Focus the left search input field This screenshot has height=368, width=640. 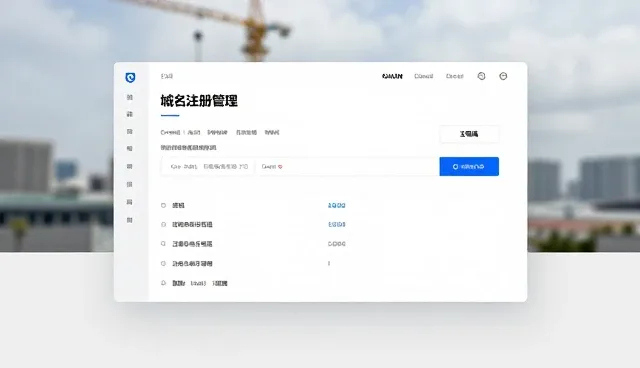point(207,166)
